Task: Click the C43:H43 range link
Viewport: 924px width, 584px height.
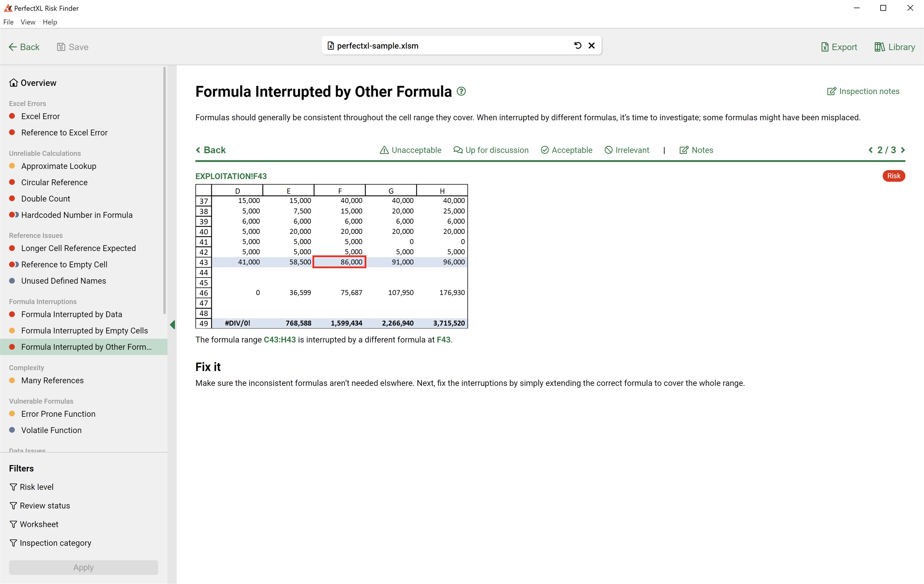Action: [279, 339]
